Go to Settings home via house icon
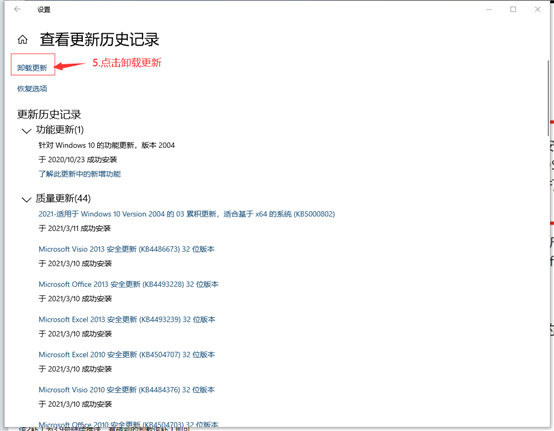Viewport: 554px width, 431px height. (23, 40)
